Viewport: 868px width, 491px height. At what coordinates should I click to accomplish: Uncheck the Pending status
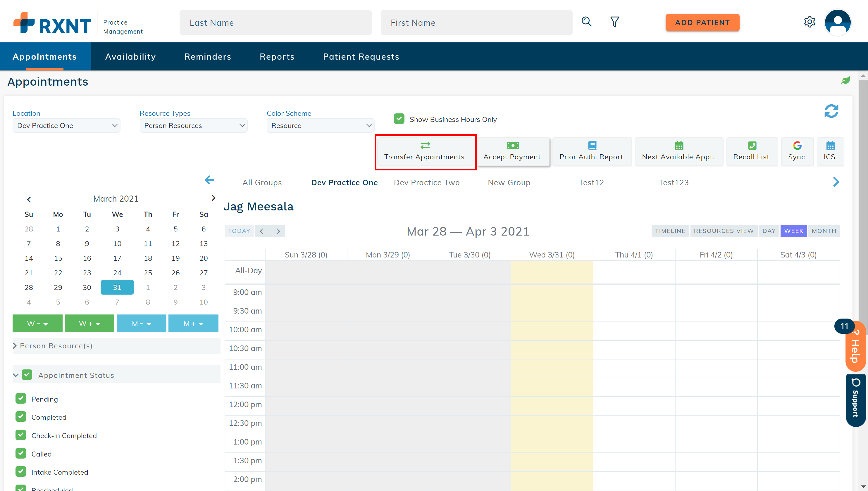pos(21,398)
